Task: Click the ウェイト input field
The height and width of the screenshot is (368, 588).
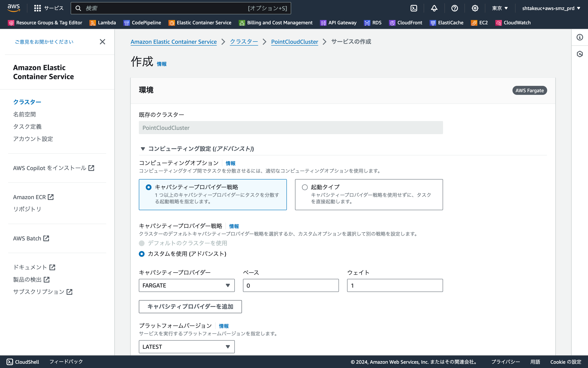Action: (x=395, y=285)
